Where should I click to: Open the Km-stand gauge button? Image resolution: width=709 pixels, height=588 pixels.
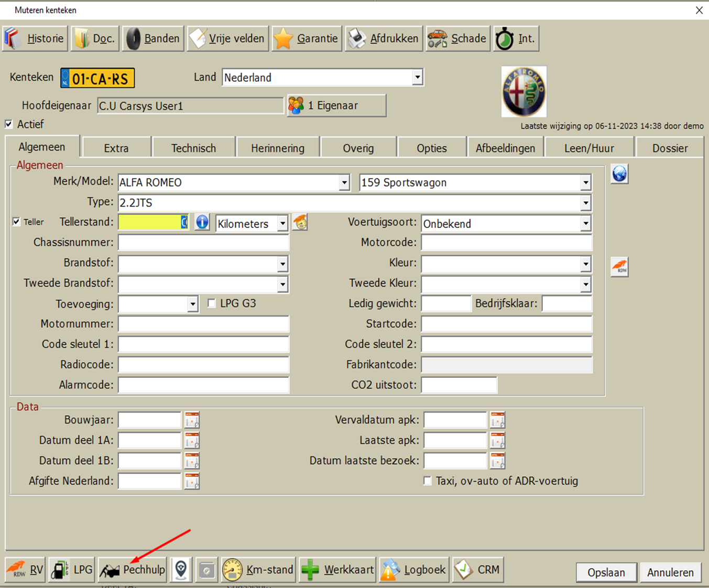pyautogui.click(x=258, y=570)
